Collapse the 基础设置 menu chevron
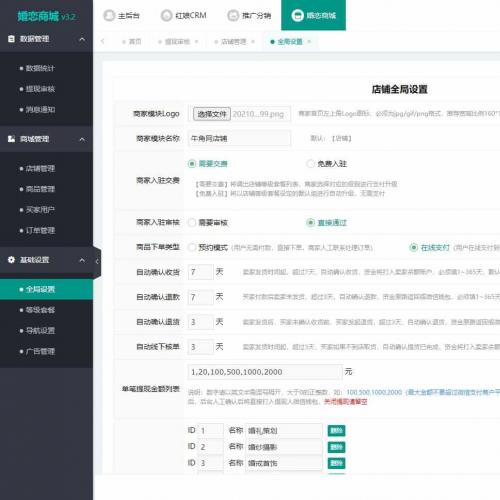500x500 pixels. click(82, 260)
